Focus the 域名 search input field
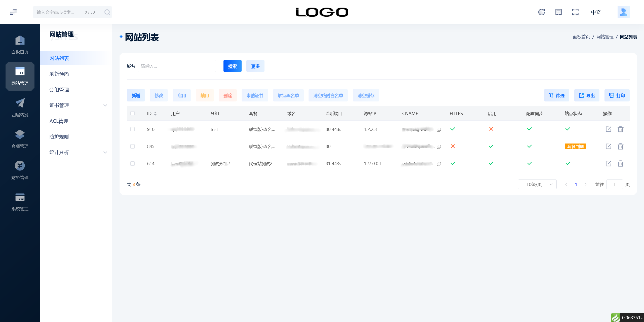This screenshot has width=644, height=322. (177, 66)
